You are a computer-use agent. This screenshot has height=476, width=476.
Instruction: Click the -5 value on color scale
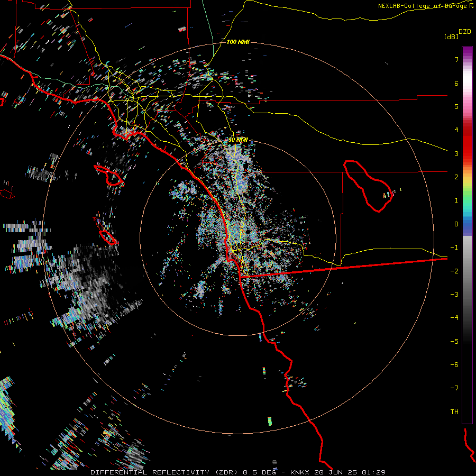454,342
